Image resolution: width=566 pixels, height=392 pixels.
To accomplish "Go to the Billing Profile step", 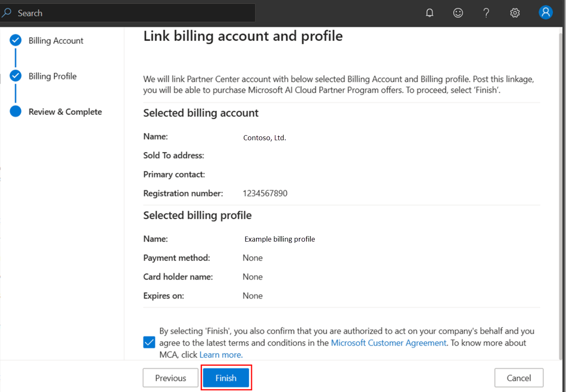I will [x=52, y=76].
